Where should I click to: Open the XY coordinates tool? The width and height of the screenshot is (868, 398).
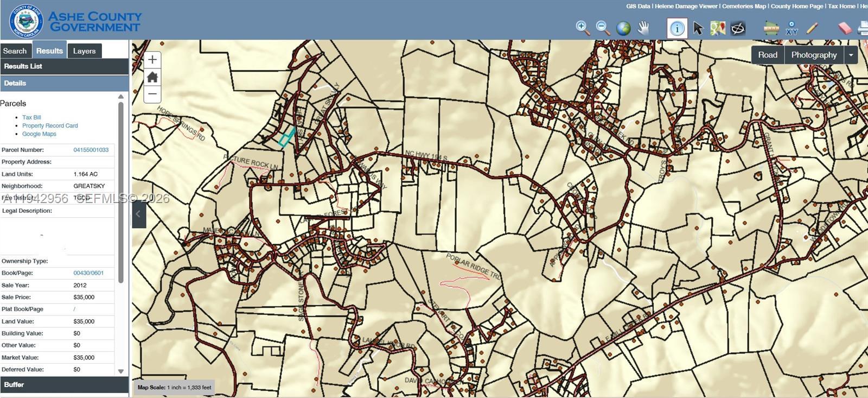click(x=792, y=28)
